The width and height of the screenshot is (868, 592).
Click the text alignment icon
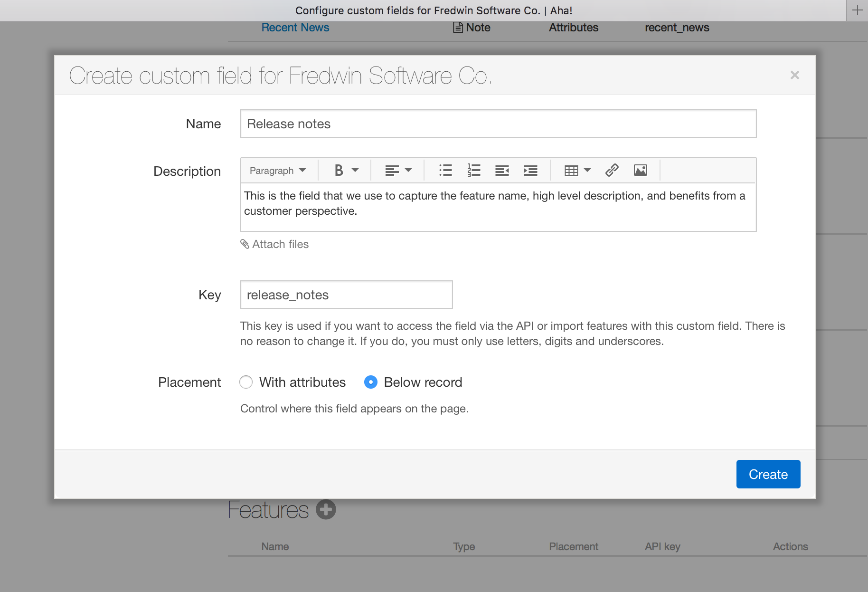[392, 170]
